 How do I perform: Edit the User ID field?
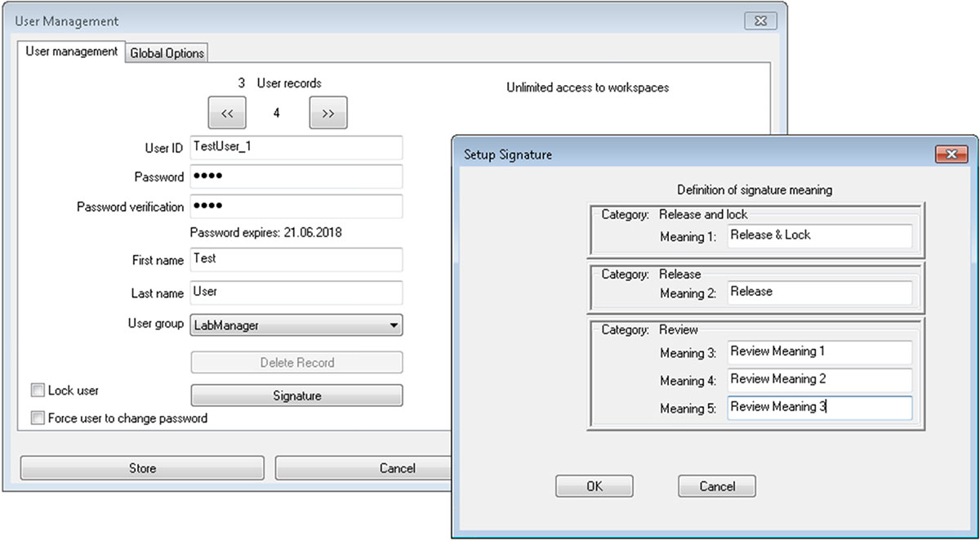296,148
